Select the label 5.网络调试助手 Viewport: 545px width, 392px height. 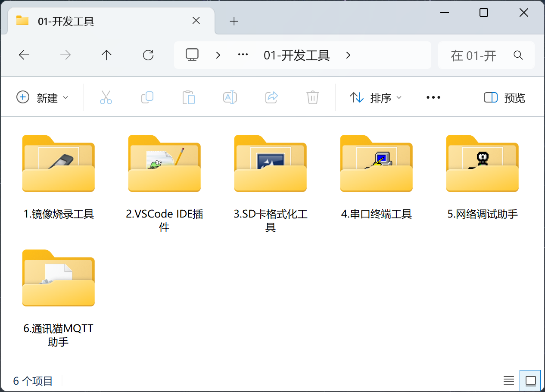(x=483, y=214)
